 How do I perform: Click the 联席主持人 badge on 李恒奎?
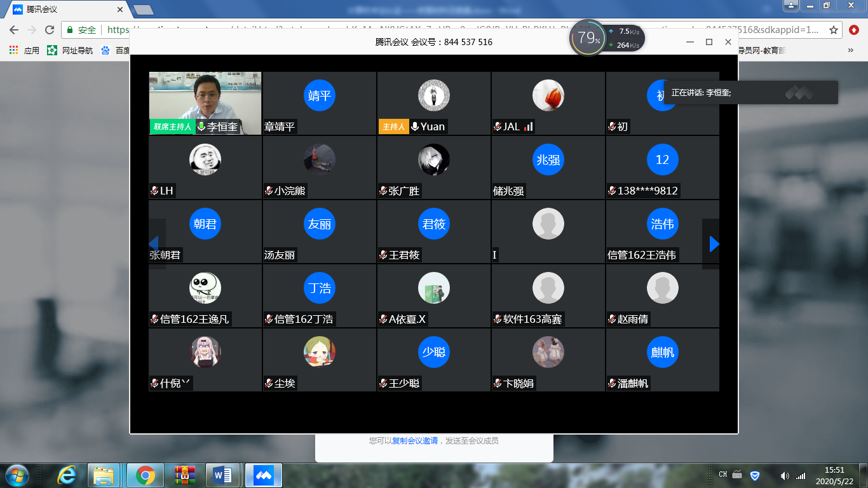[x=172, y=126]
